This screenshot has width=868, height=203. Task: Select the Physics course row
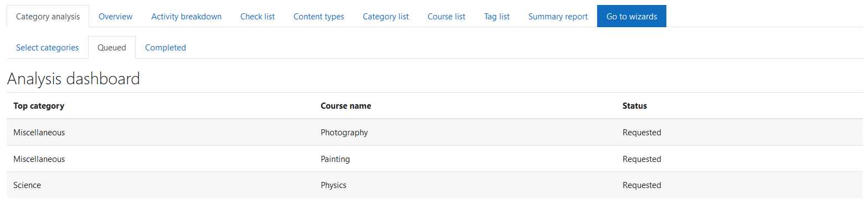pyautogui.click(x=434, y=185)
